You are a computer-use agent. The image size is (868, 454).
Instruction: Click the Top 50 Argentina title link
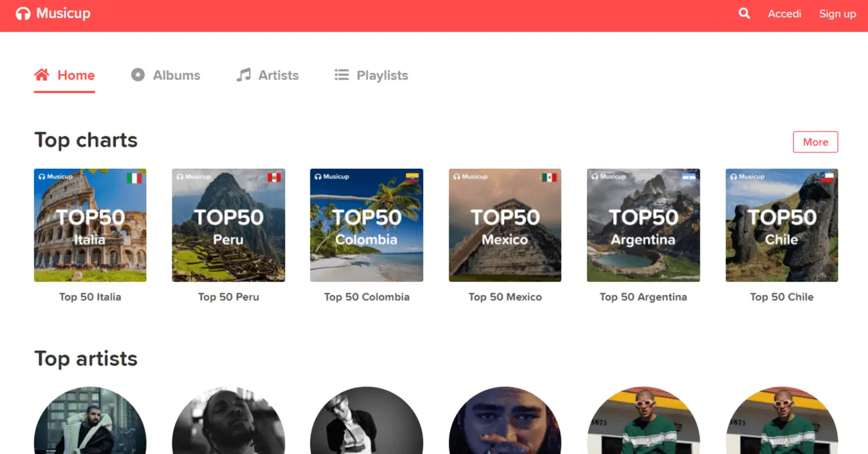pyautogui.click(x=643, y=297)
